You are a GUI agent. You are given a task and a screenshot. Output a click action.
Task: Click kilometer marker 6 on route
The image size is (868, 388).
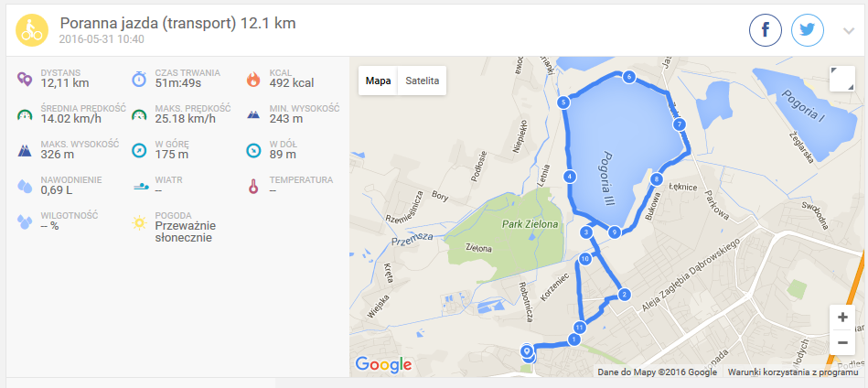pos(628,78)
